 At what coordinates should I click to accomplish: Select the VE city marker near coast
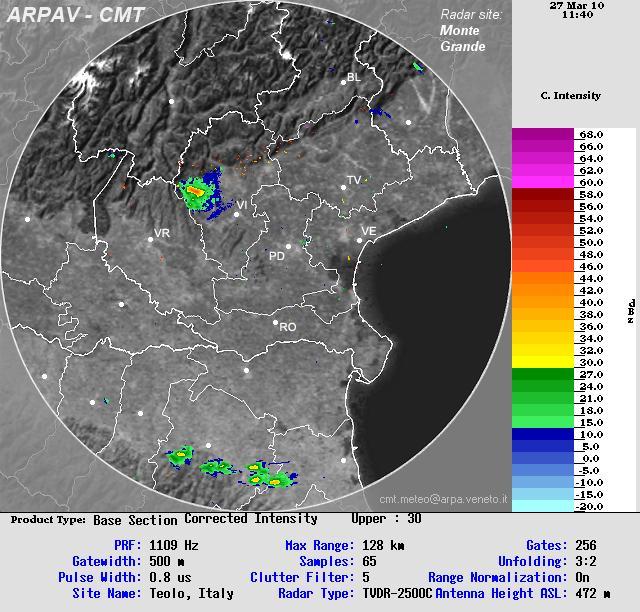coord(359,239)
